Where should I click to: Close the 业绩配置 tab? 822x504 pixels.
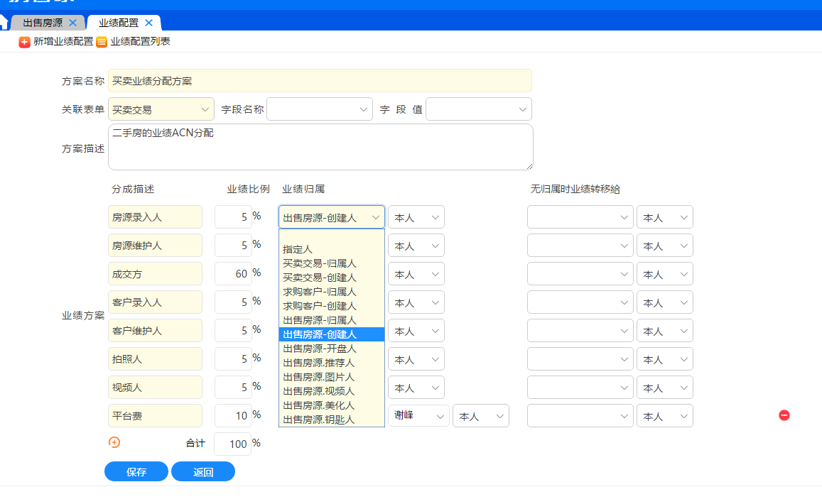point(148,23)
